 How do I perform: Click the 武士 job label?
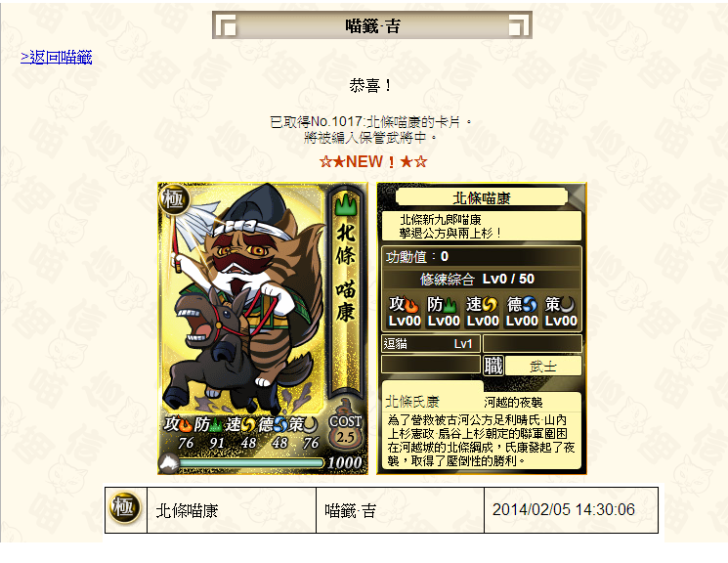pos(542,366)
